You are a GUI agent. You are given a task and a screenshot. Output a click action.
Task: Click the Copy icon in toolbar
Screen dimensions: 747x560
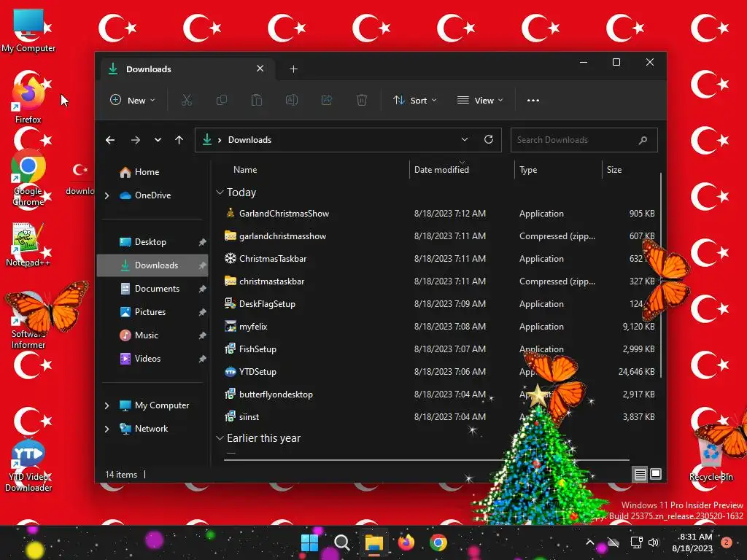(222, 101)
